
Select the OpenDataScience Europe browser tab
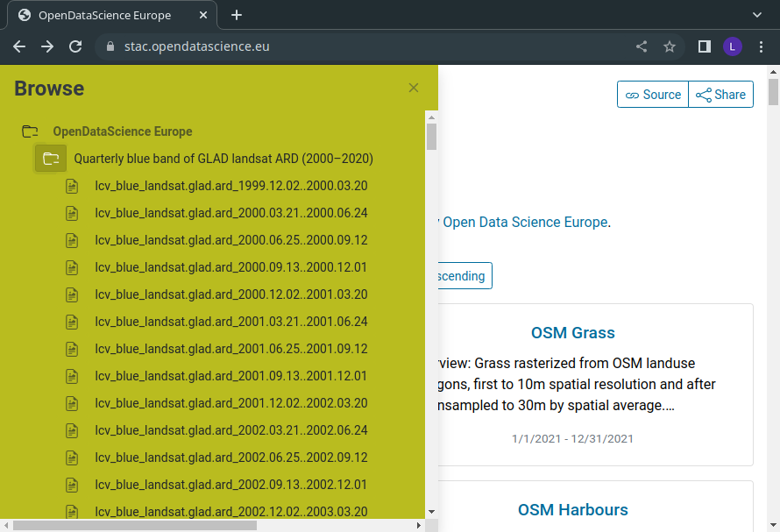tap(112, 16)
